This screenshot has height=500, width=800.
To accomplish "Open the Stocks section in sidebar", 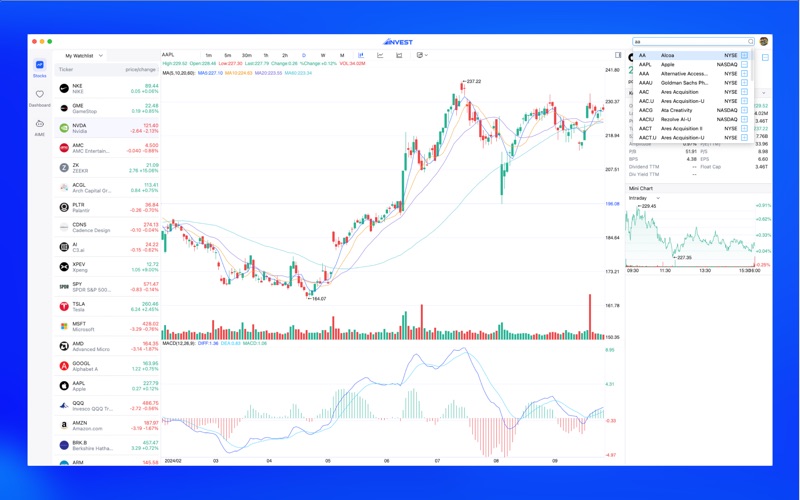I will click(x=39, y=68).
